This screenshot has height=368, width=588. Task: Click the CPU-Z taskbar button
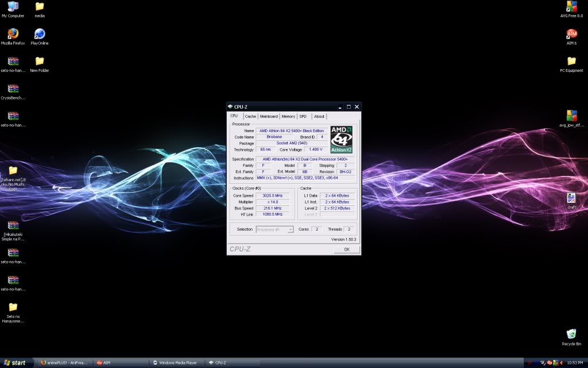coord(233,363)
